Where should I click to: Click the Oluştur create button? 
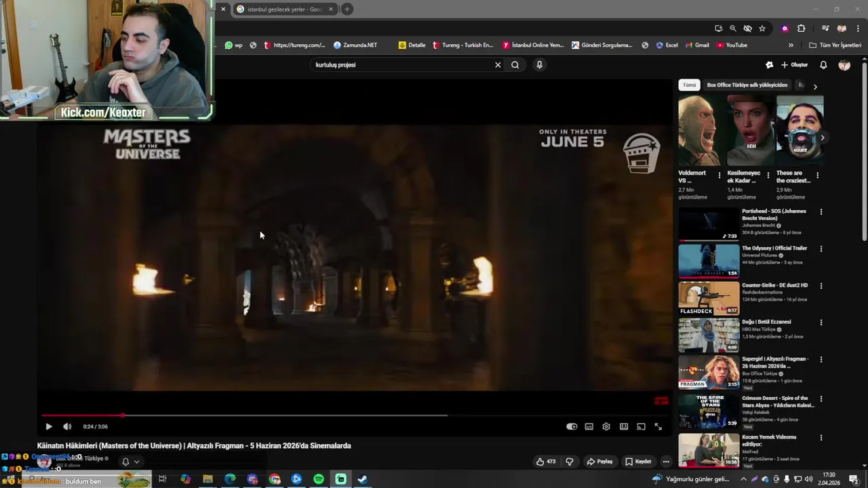795,65
